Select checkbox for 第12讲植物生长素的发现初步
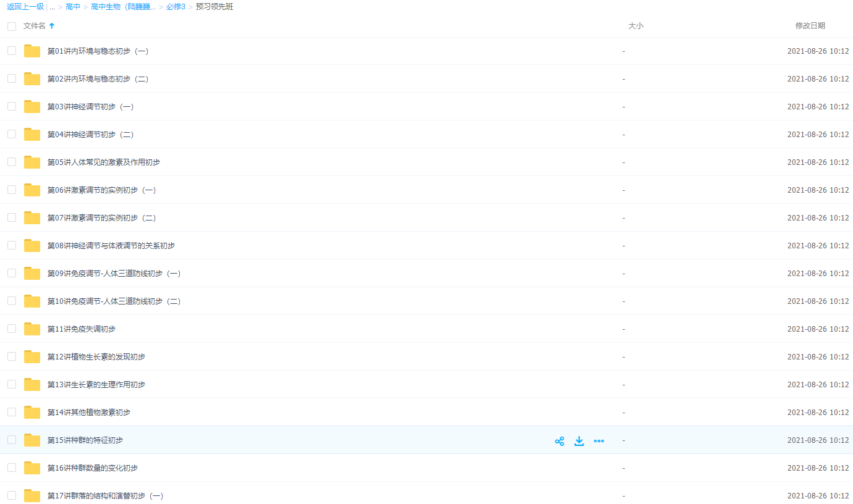853x504 pixels. pos(12,356)
